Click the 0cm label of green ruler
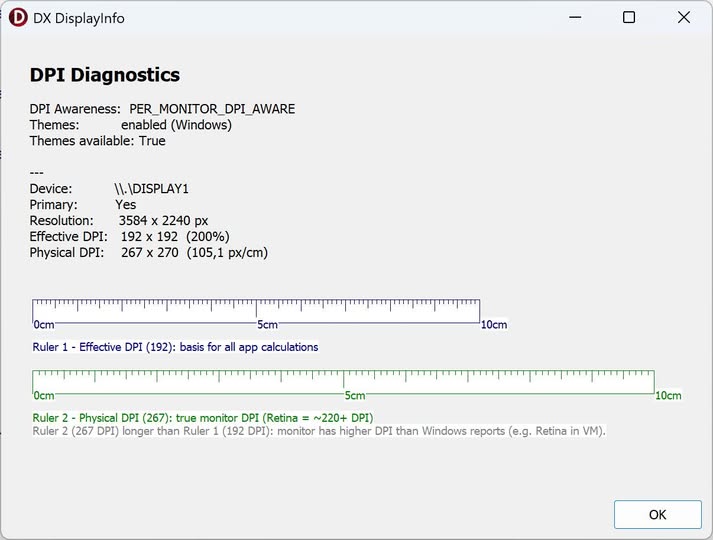The width and height of the screenshot is (713, 540). [x=44, y=396]
